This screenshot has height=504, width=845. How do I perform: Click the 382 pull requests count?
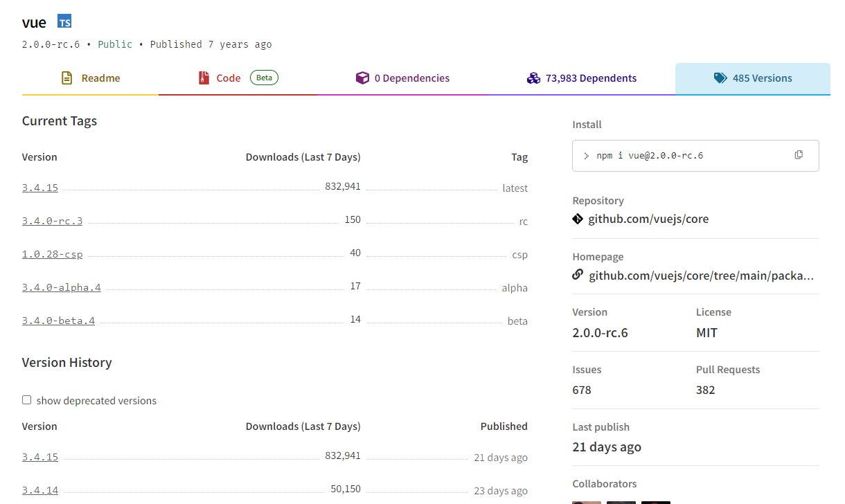[705, 390]
